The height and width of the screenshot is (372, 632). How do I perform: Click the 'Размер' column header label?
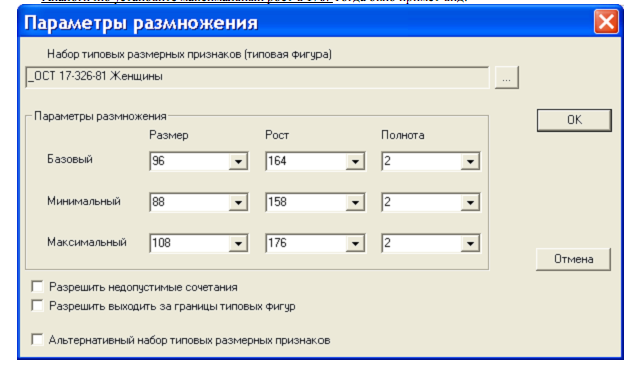pyautogui.click(x=168, y=135)
